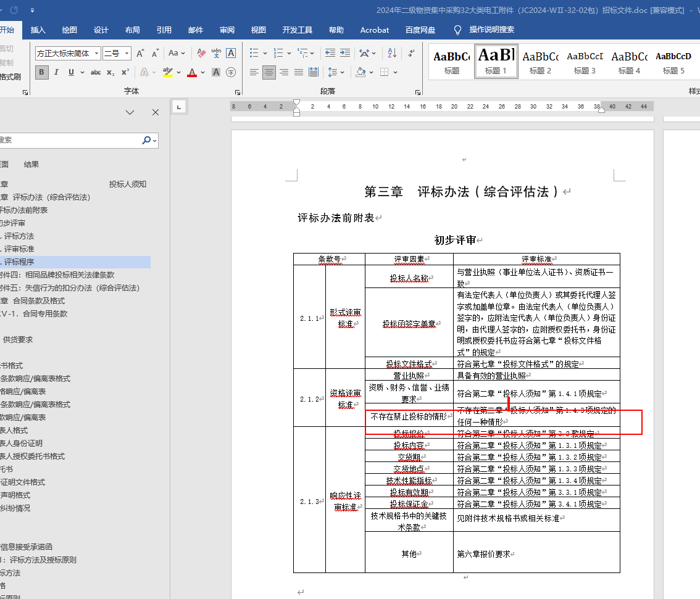Apply subscript formatting
The image size is (700, 599).
tap(110, 72)
